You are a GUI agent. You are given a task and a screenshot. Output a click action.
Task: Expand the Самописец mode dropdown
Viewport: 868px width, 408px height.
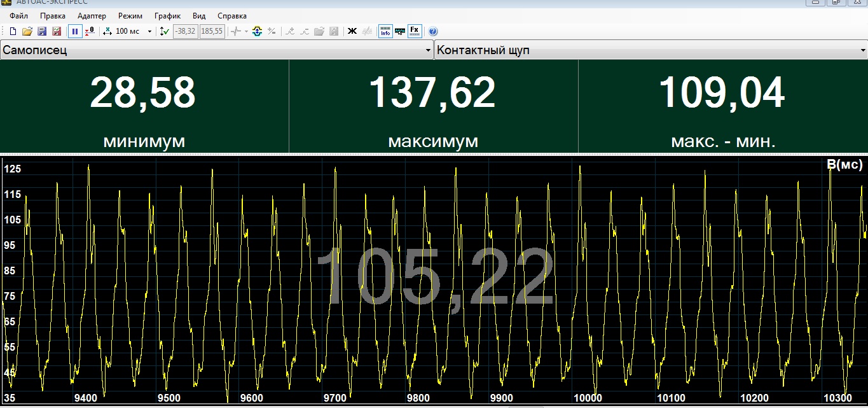pos(428,50)
